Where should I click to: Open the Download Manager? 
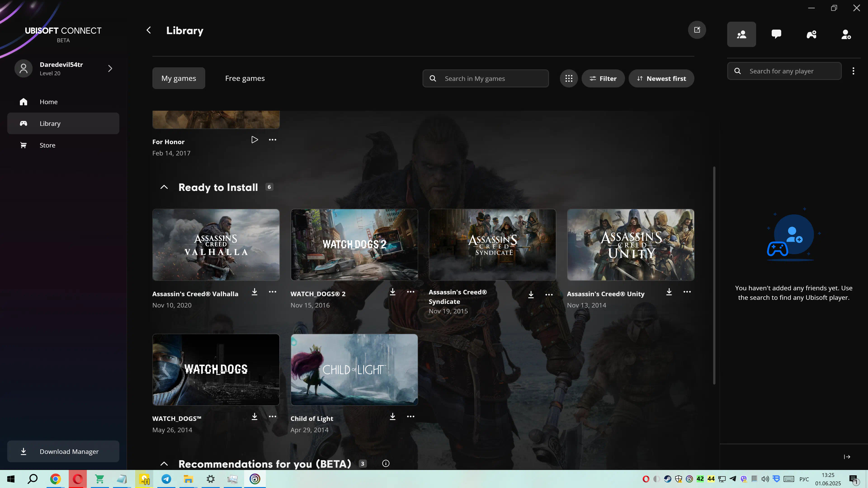click(x=63, y=452)
